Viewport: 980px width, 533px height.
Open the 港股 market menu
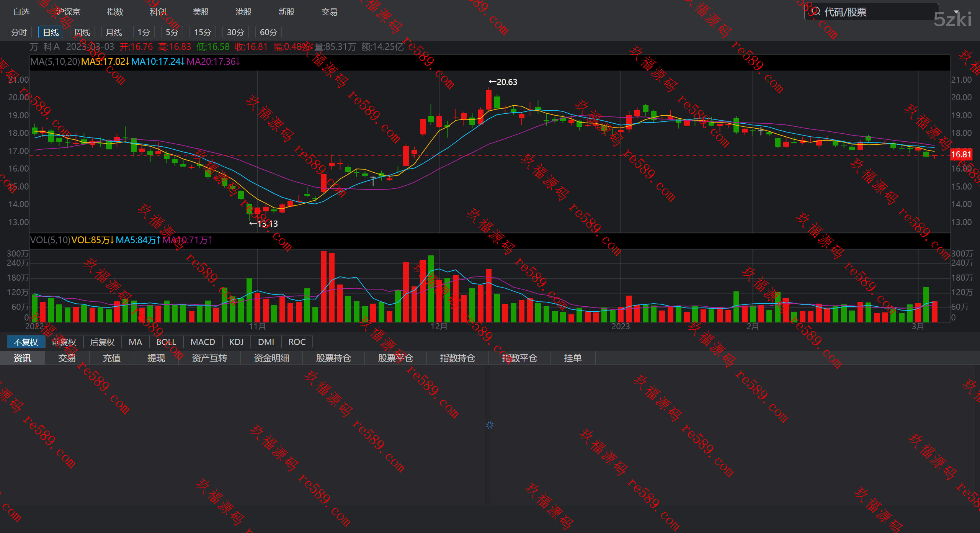point(243,12)
